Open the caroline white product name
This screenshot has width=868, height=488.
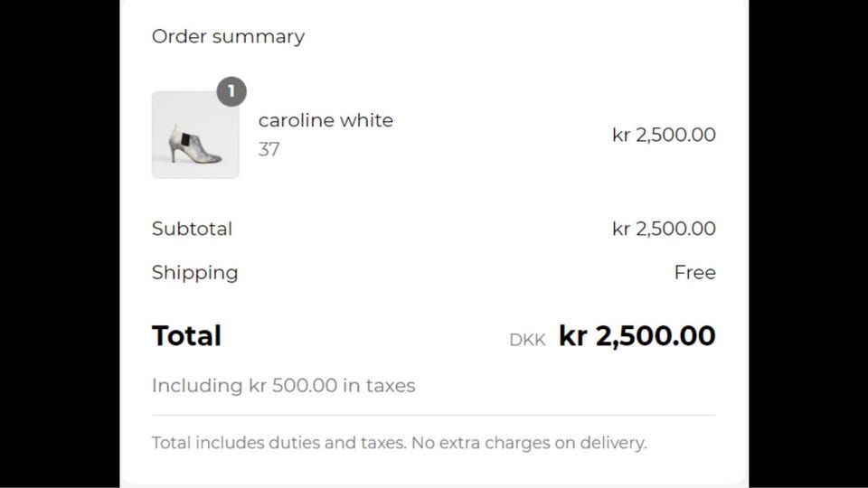click(x=325, y=120)
